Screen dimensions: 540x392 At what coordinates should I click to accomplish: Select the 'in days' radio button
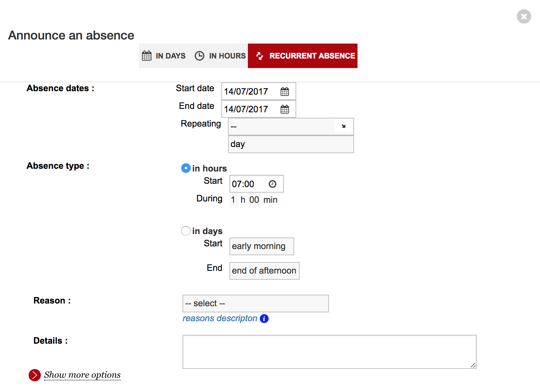point(186,231)
